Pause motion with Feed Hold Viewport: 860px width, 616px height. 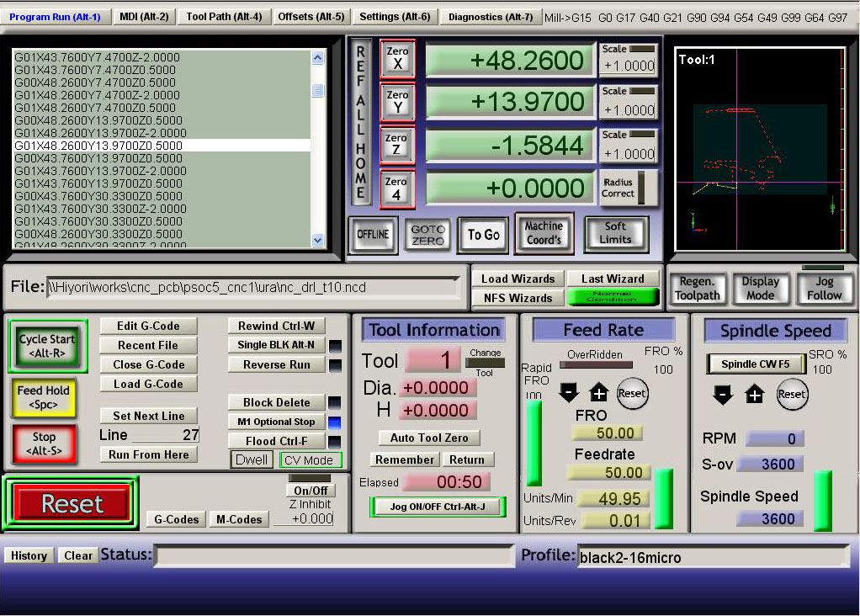pos(43,397)
